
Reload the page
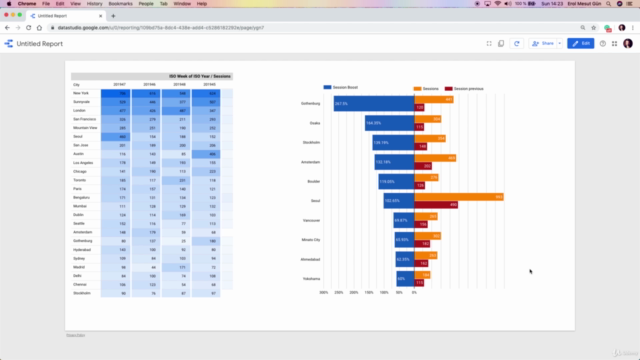pyautogui.click(x=29, y=28)
